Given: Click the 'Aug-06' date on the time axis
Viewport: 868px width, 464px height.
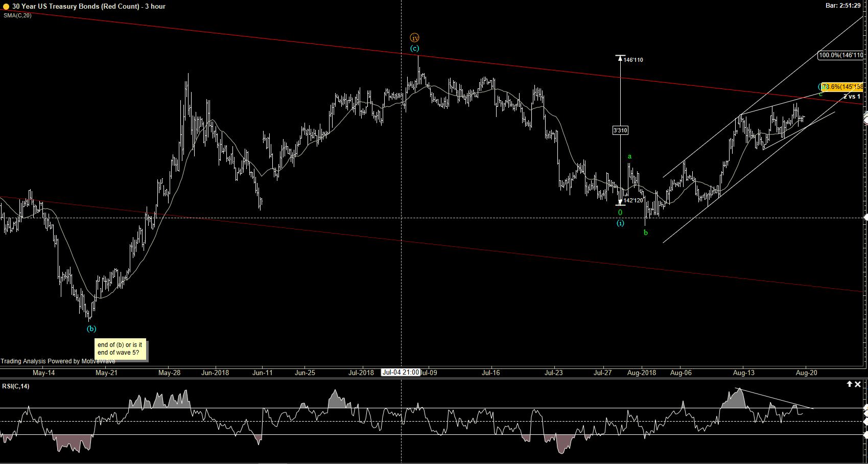Looking at the screenshot, I should pos(681,373).
